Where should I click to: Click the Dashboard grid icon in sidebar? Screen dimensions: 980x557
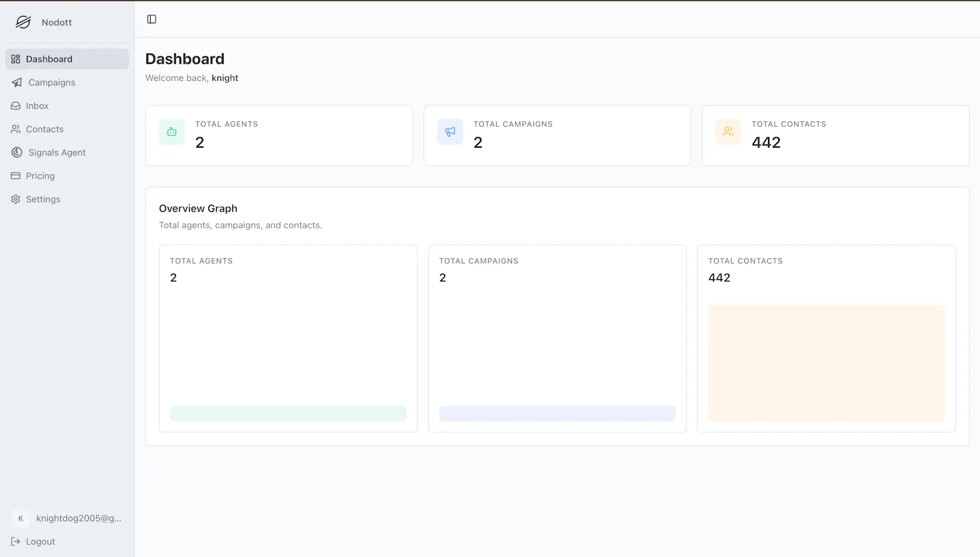[16, 59]
